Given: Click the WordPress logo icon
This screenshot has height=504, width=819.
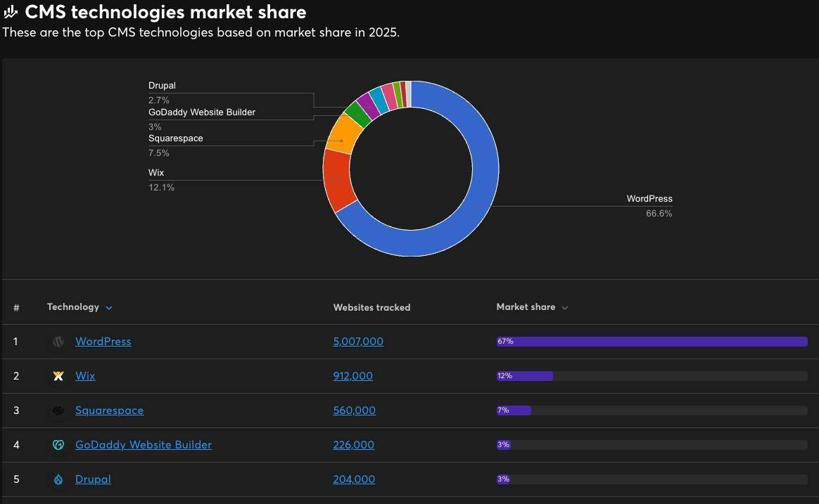Looking at the screenshot, I should tap(59, 342).
